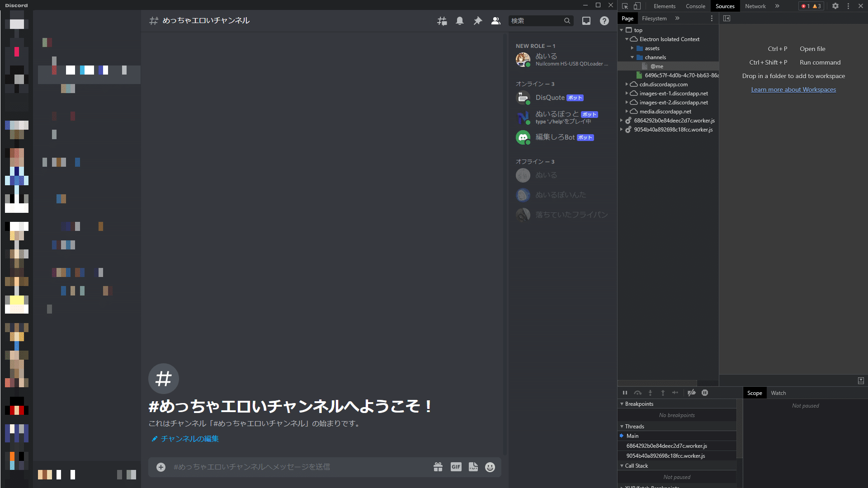Open Sources page pane three-dot menu
The width and height of the screenshot is (868, 488).
tap(712, 19)
